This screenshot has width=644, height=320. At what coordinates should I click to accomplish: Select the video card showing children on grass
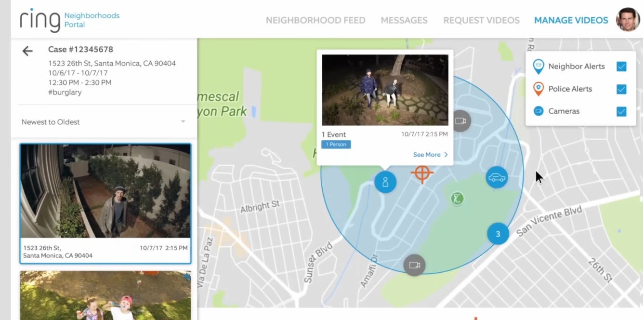pyautogui.click(x=105, y=295)
